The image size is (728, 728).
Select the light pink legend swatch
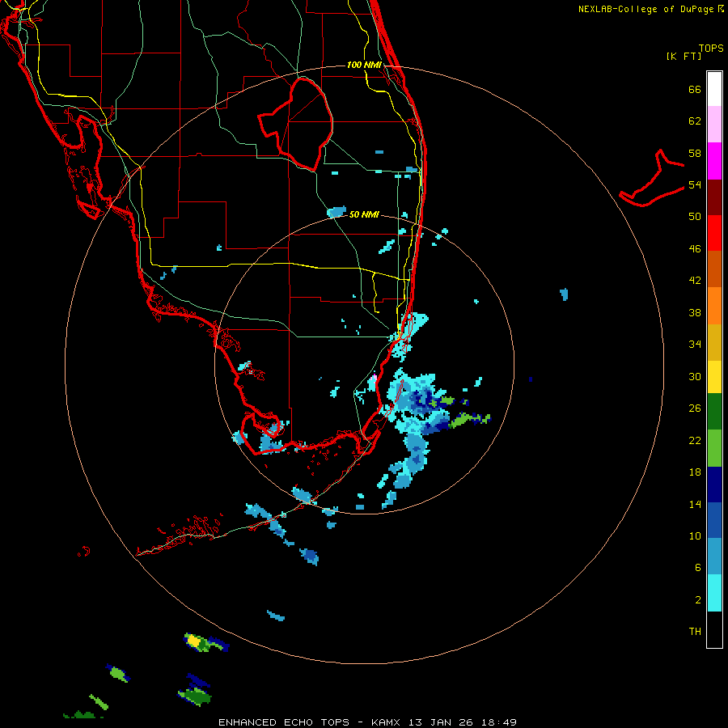714,125
